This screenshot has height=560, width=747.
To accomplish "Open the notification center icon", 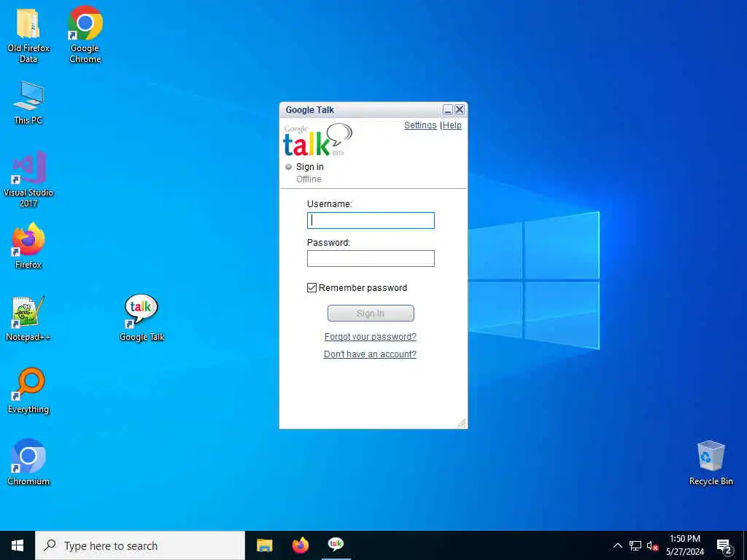I will tap(724, 545).
